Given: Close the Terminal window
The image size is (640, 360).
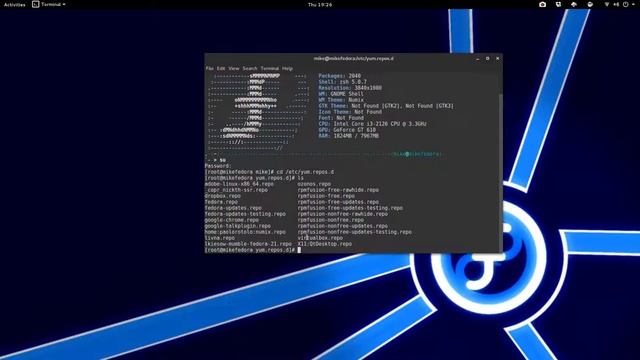Looking at the screenshot, I should tap(498, 59).
